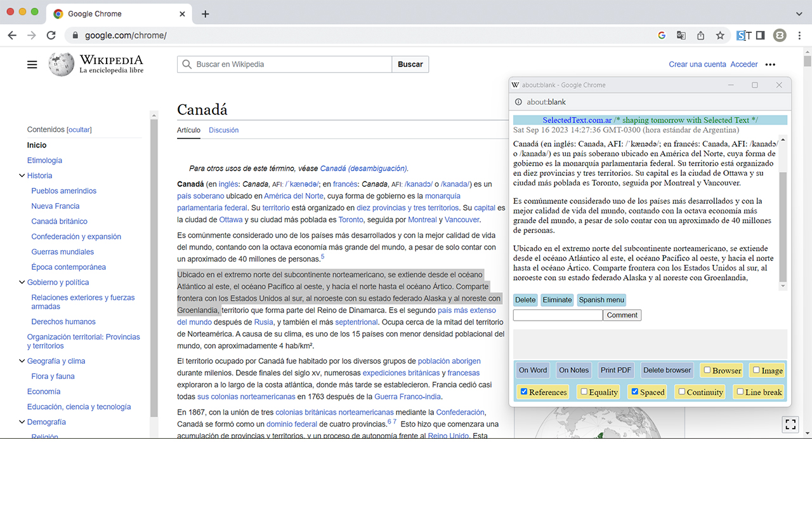Go to Economía in contents sidebar
Image resolution: width=812 pixels, height=508 pixels.
pos(44,392)
